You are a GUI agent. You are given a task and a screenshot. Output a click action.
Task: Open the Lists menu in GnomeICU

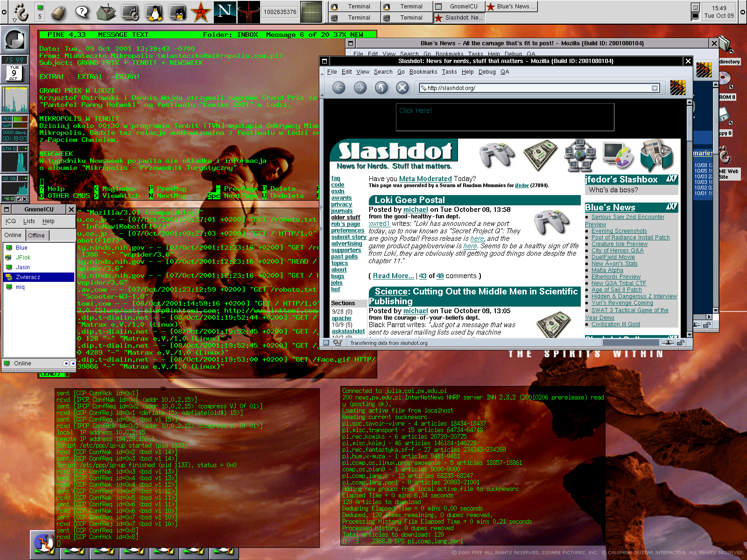point(29,221)
